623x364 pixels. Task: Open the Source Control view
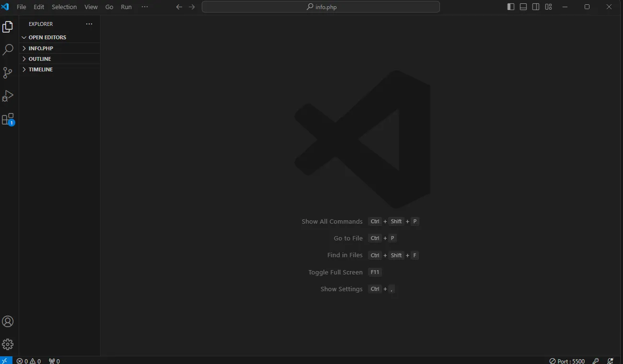coord(8,72)
